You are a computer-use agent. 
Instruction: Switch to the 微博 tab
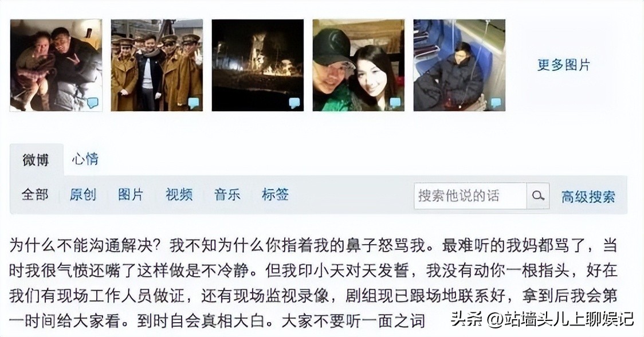(x=36, y=159)
